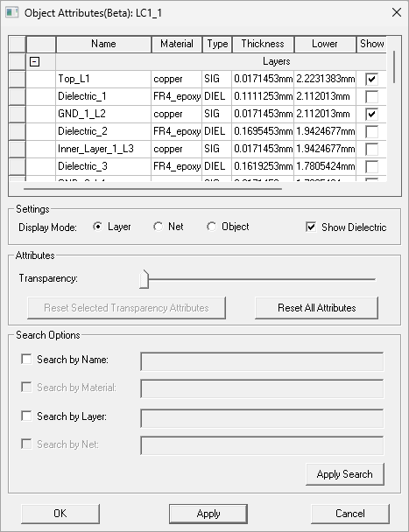409x532 pixels.
Task: Click the Name column header
Action: [103, 44]
